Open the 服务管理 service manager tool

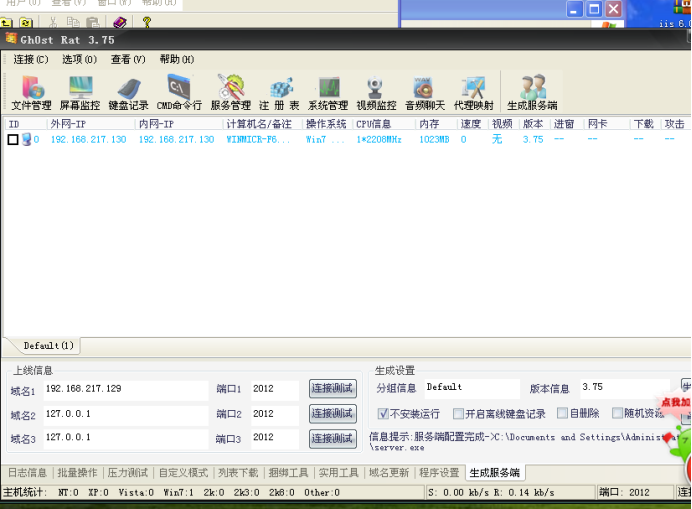pos(230,92)
